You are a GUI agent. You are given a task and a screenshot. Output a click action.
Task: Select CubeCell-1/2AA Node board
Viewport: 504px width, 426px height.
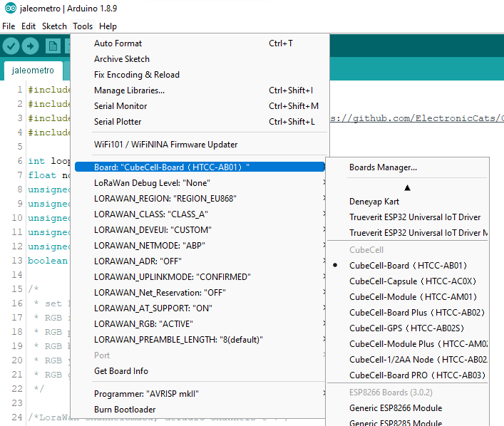pos(408,360)
